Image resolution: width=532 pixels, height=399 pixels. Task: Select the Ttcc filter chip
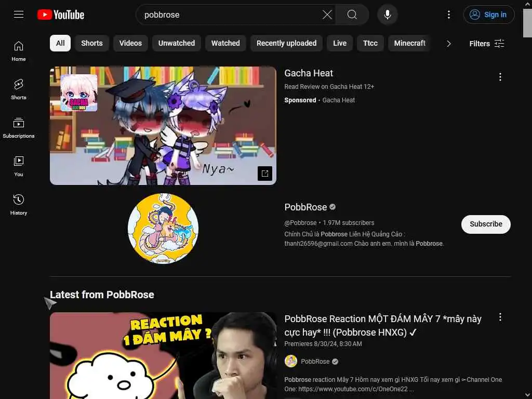tap(370, 43)
